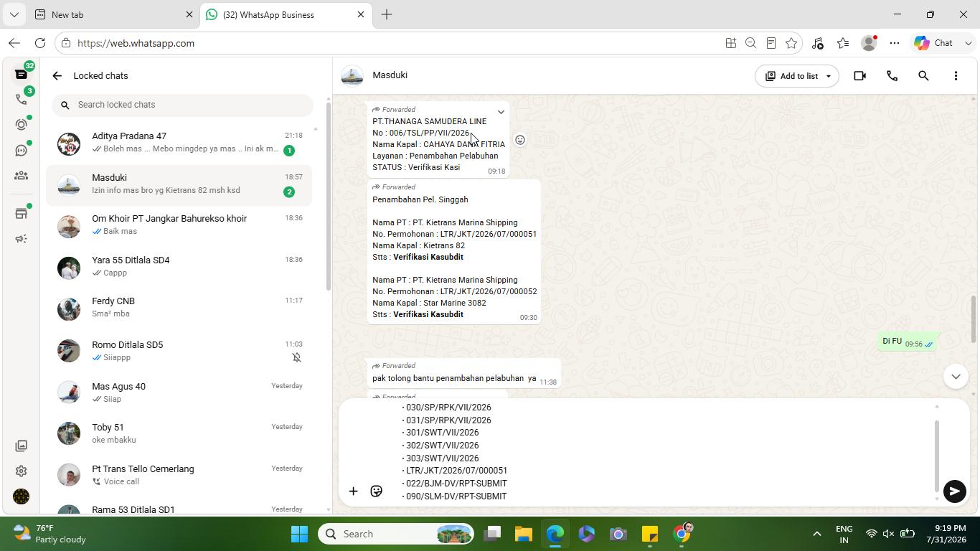Open the Status icon in sidebar

(21, 124)
